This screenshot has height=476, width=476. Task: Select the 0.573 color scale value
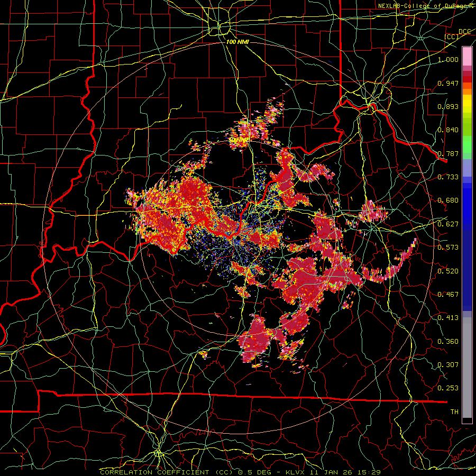click(x=448, y=248)
